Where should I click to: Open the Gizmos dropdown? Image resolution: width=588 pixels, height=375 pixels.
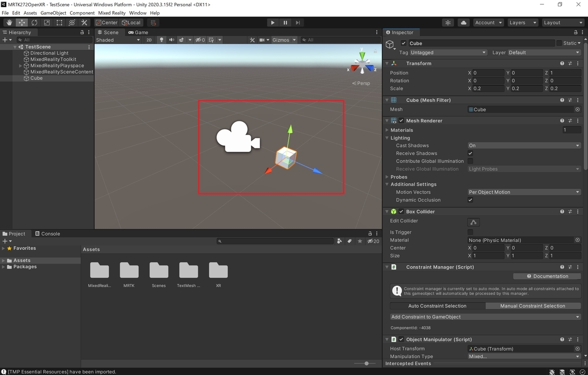click(284, 40)
